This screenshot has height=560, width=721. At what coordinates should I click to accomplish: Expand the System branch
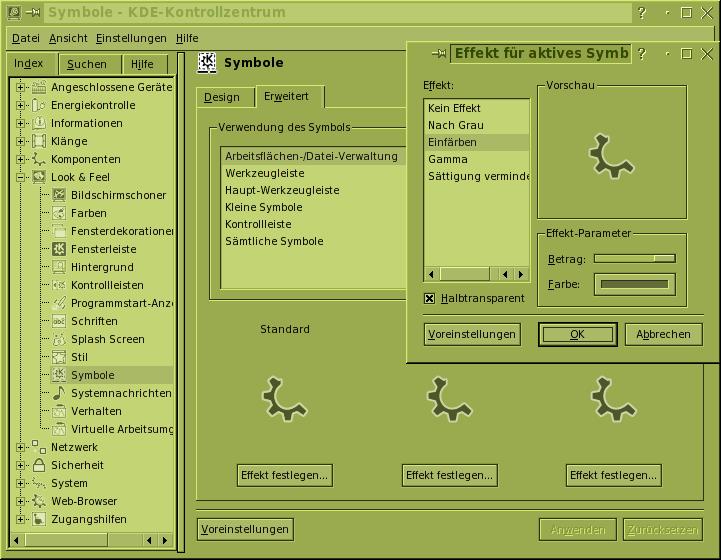(20, 483)
